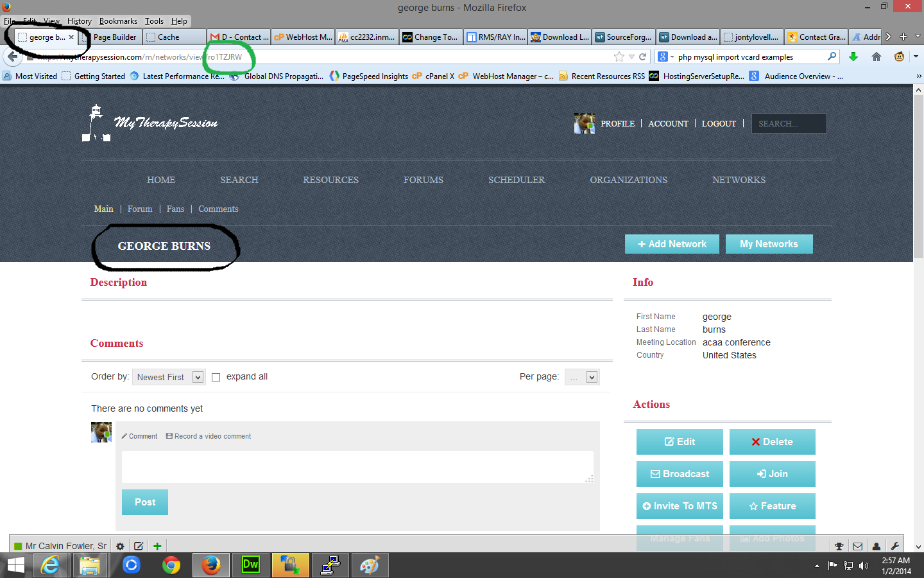This screenshot has height=578, width=924.
Task: Toggle the expand all checkbox
Action: click(x=216, y=377)
